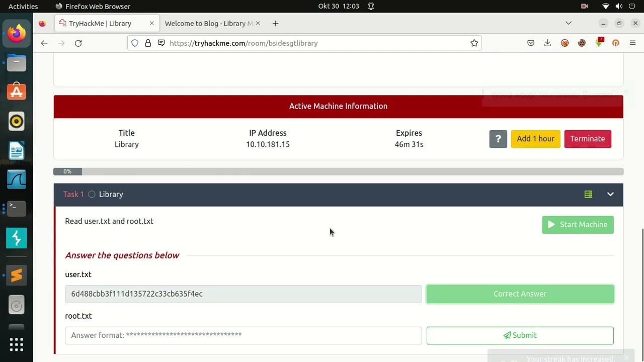Show Applications grid in dock
Screen dimensions: 644x362
click(x=16, y=344)
